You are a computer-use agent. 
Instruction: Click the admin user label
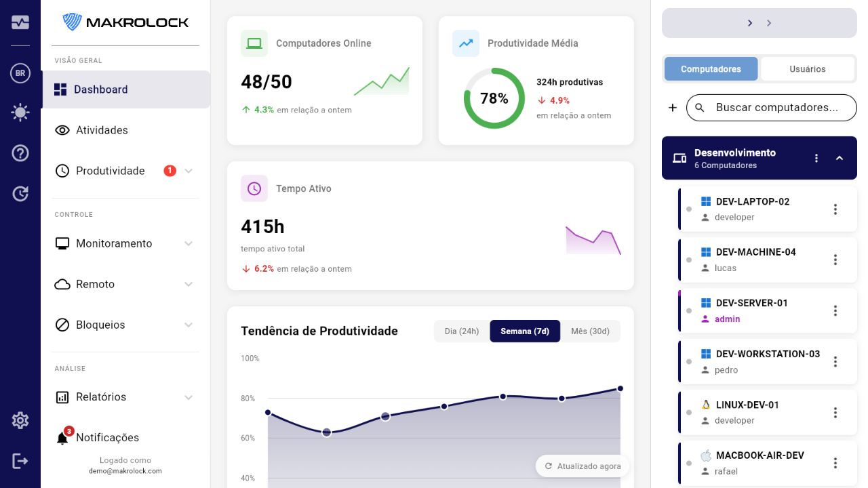tap(727, 319)
